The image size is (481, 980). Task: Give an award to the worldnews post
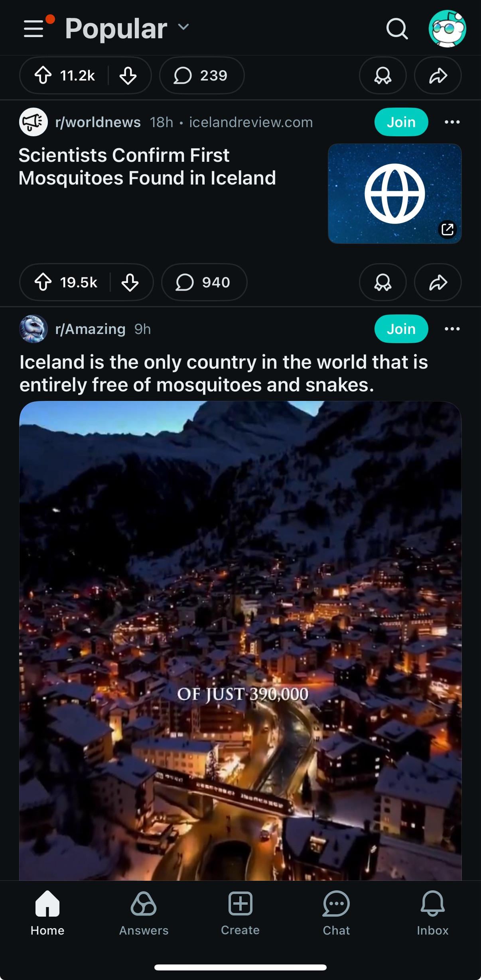(382, 282)
